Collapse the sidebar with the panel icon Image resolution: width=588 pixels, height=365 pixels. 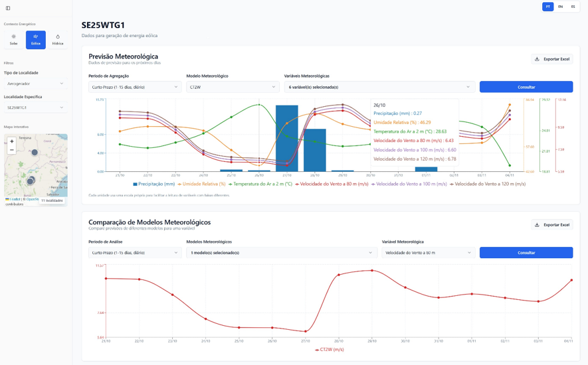(8, 8)
